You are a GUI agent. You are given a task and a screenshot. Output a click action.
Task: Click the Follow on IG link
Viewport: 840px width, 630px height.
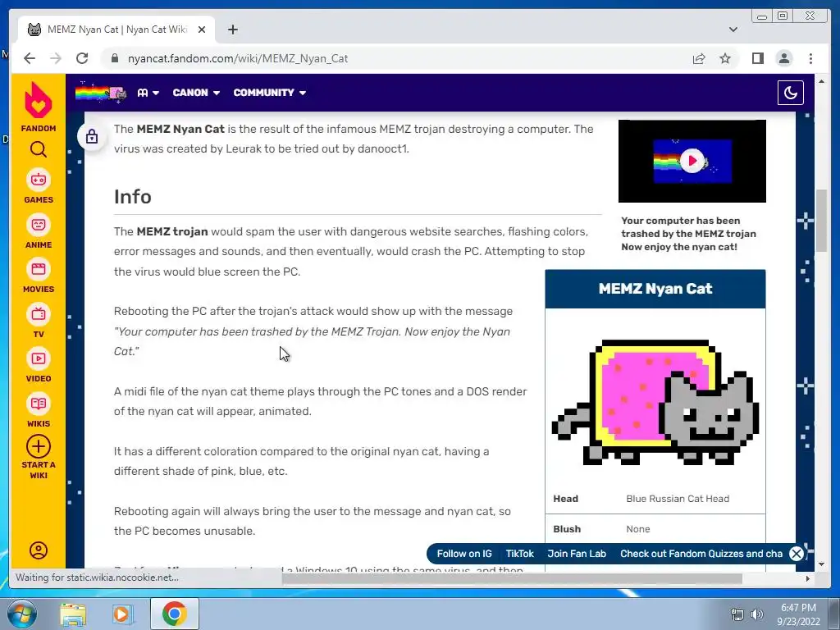coord(464,554)
